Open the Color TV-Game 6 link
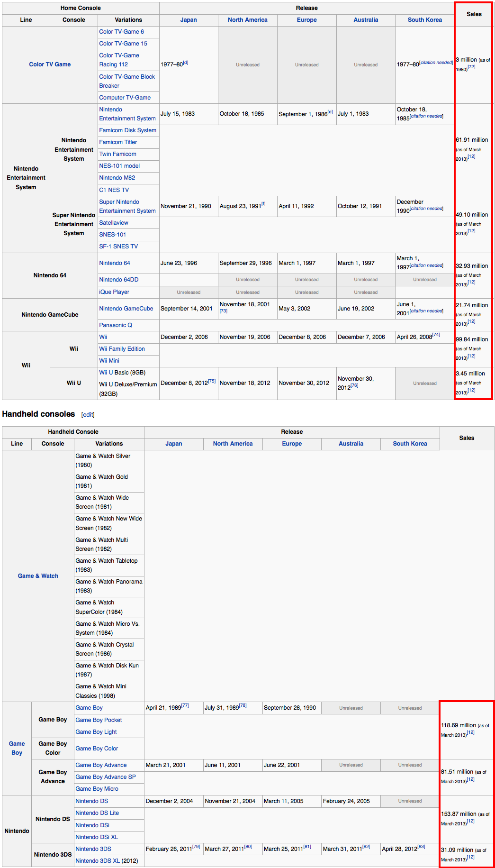Image resolution: width=495 pixels, height=868 pixels. (122, 32)
